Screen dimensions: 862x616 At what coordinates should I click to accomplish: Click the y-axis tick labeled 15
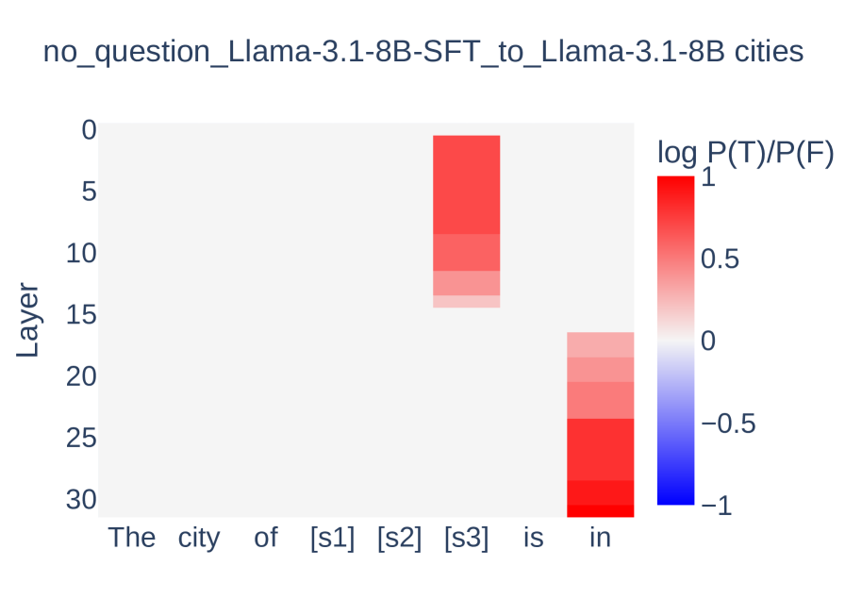80,314
